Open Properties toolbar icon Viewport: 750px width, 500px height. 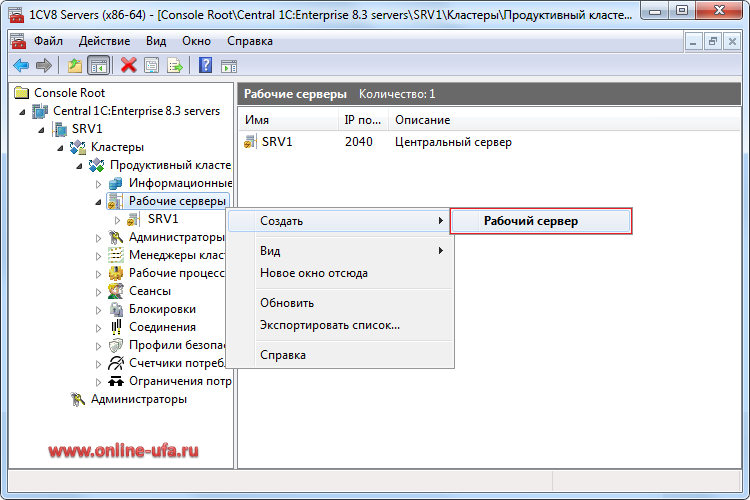tap(152, 65)
